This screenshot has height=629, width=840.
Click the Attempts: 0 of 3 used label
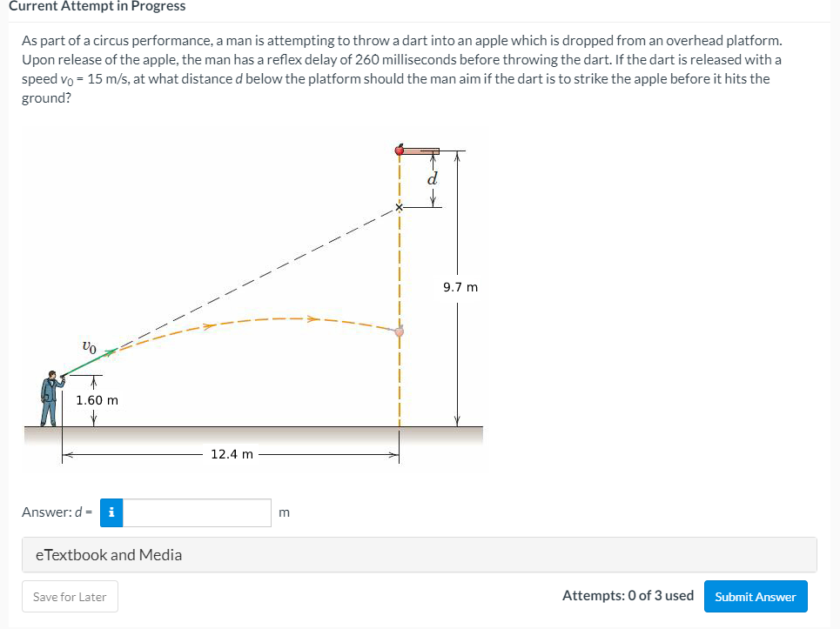(x=627, y=596)
